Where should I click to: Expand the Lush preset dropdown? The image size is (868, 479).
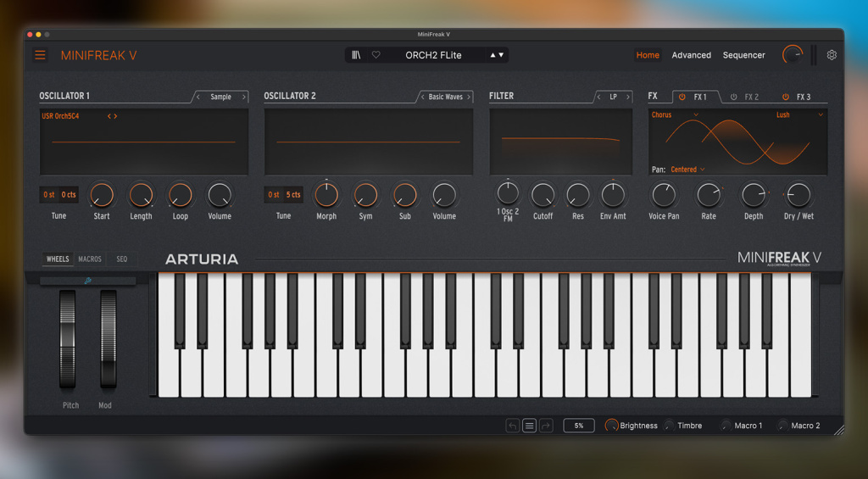pyautogui.click(x=799, y=114)
